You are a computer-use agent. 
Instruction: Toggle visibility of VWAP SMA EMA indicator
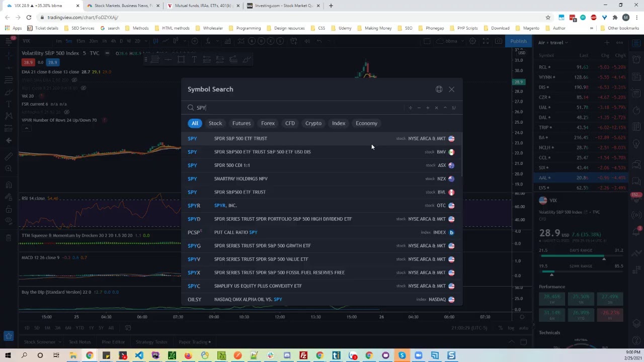pos(74,80)
